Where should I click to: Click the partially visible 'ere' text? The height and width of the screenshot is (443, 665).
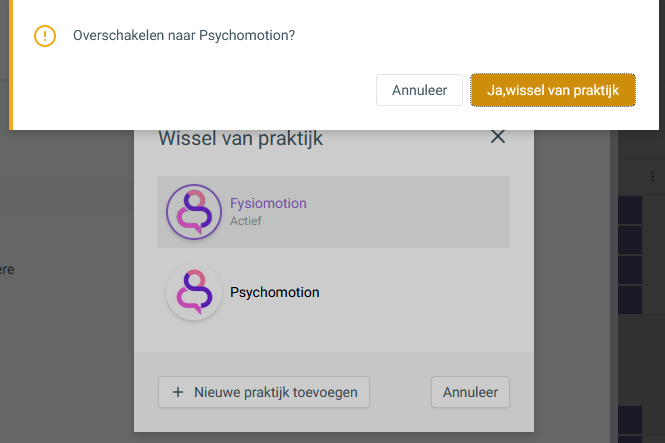coord(7,270)
